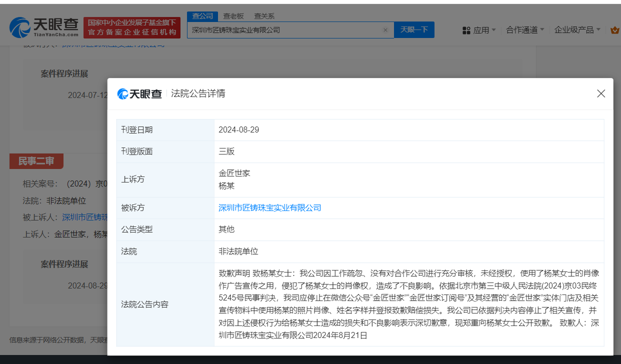This screenshot has height=364, width=621.
Task: Clear the search box with the × icon
Action: (x=385, y=30)
